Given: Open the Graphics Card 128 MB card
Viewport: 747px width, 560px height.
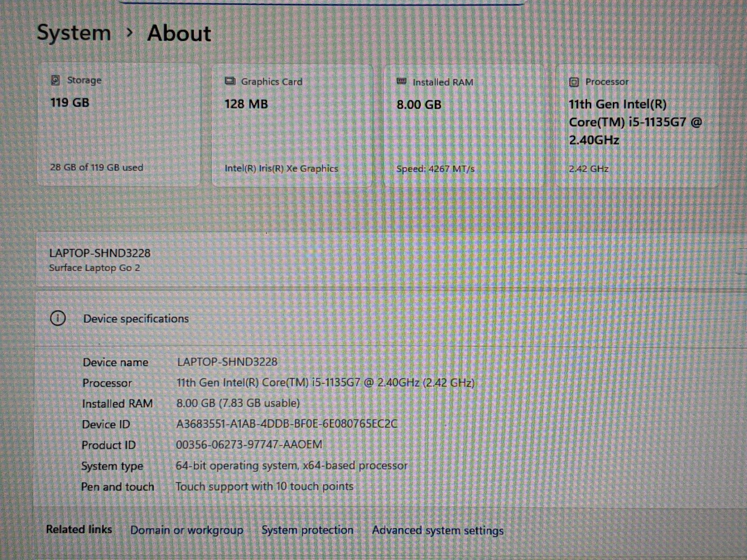Looking at the screenshot, I should tap(292, 125).
